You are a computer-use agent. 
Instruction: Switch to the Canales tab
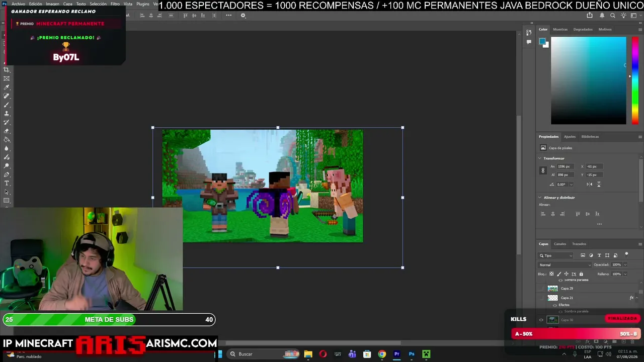560,244
